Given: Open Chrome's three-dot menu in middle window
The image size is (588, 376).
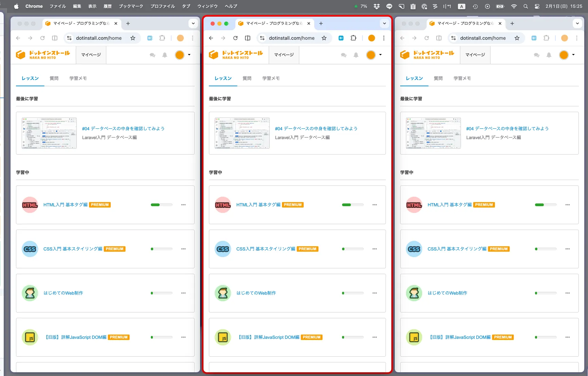Looking at the screenshot, I should coord(384,38).
